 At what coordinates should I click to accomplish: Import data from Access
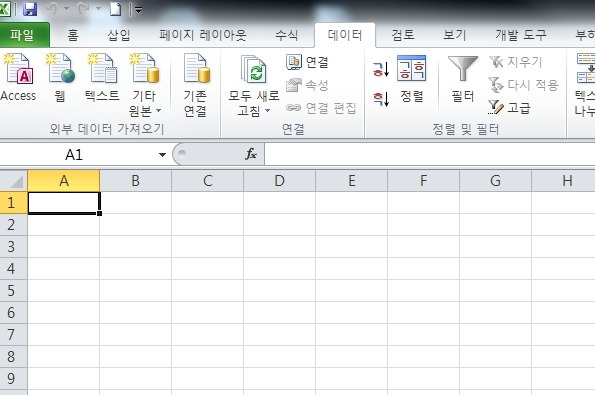18,77
